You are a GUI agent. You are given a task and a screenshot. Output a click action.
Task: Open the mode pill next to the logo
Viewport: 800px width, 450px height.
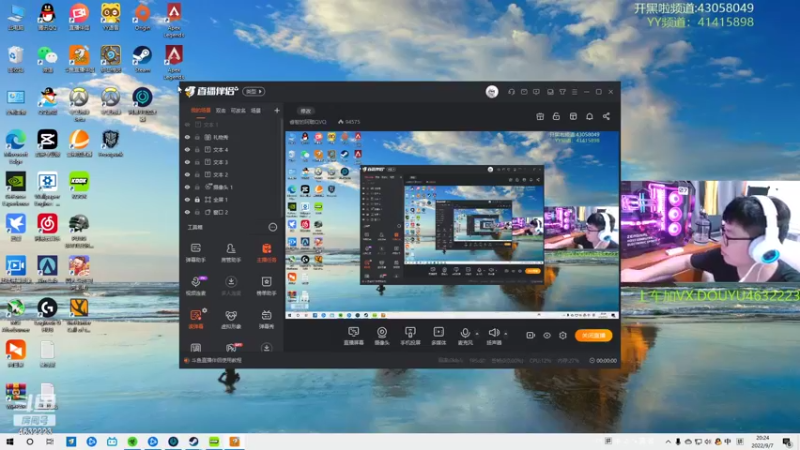[x=254, y=92]
